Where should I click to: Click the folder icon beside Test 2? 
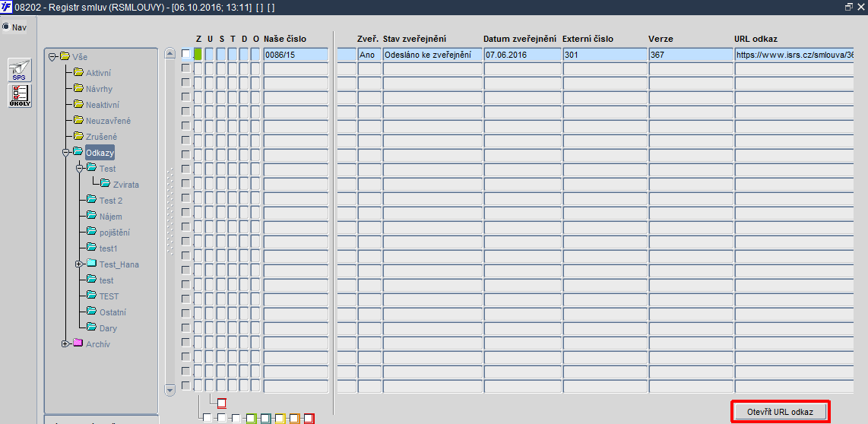[91, 200]
